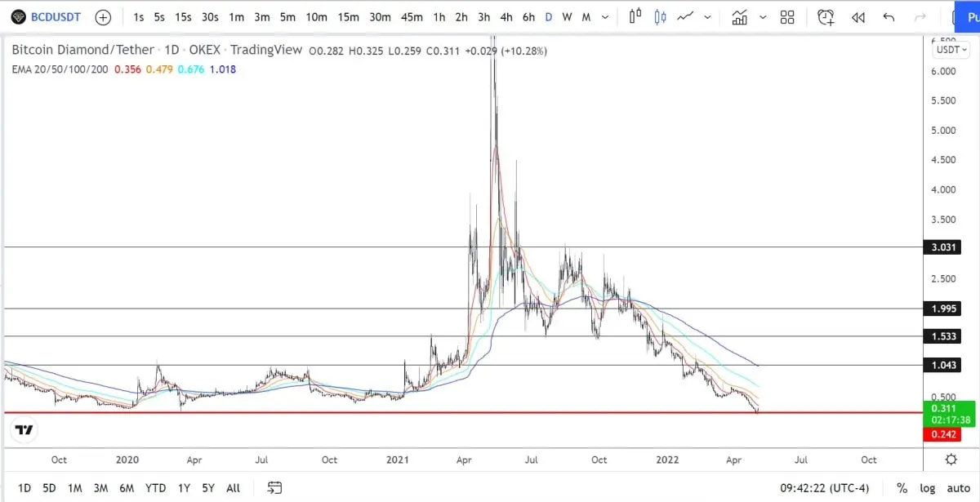Redo action with forward arrow icon
This screenshot has height=502, width=980.
[x=920, y=16]
